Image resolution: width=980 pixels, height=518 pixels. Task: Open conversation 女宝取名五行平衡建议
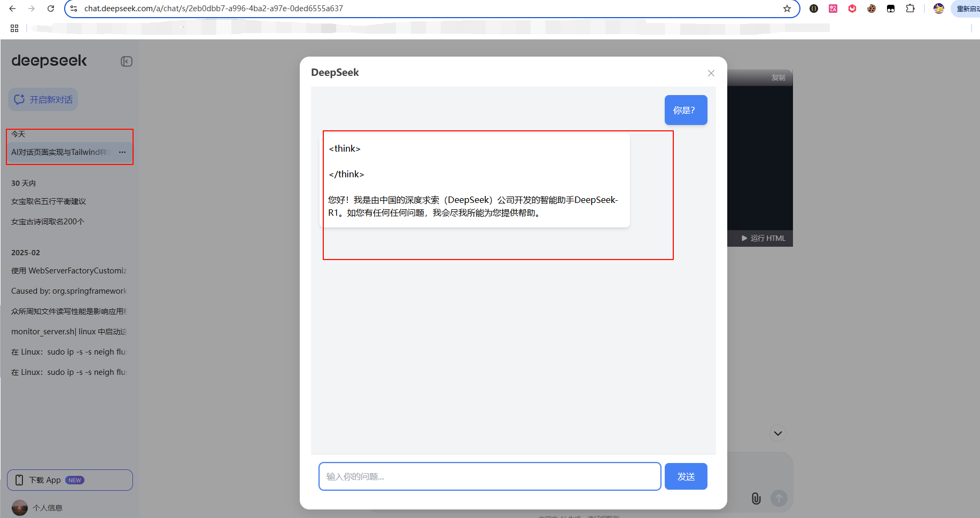(x=49, y=201)
